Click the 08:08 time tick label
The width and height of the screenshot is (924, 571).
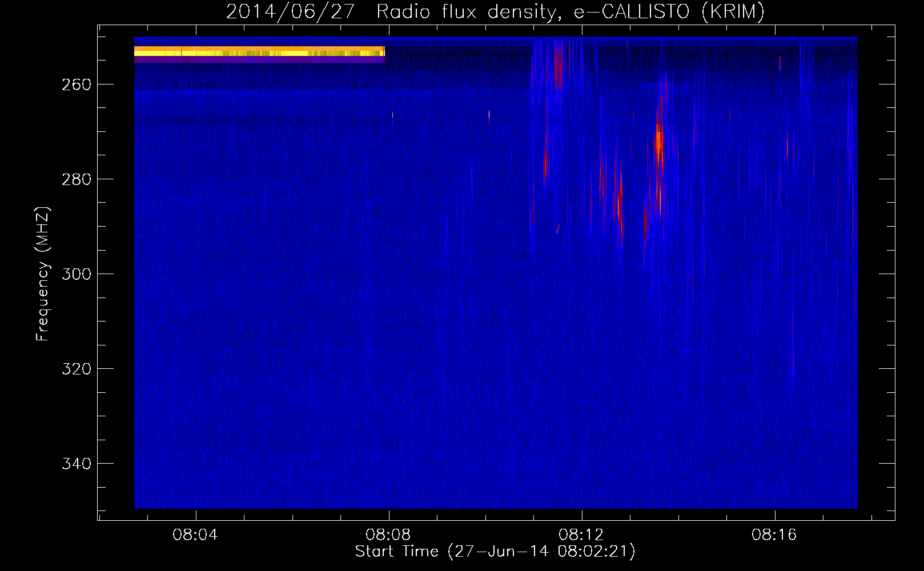point(388,535)
